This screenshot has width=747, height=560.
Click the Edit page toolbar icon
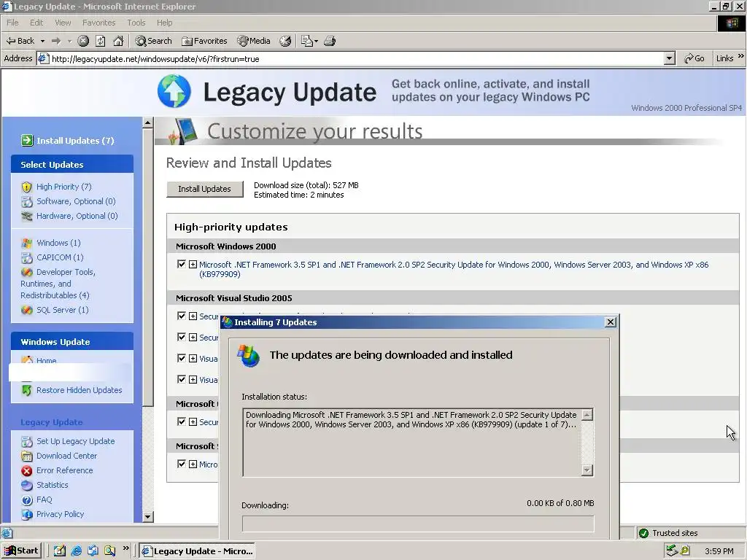click(309, 41)
